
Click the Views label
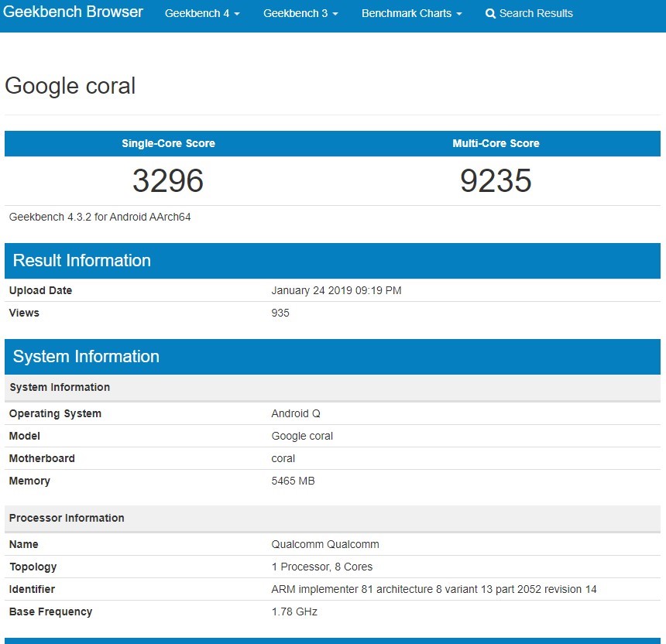[24, 313]
